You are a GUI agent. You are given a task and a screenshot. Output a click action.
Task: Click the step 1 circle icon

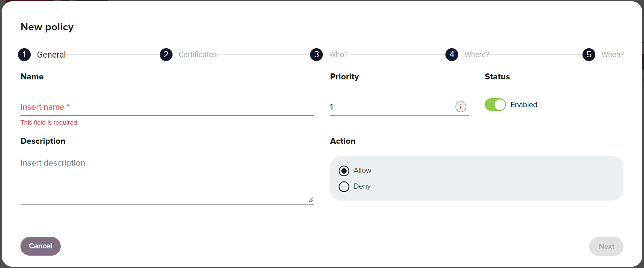[24, 55]
